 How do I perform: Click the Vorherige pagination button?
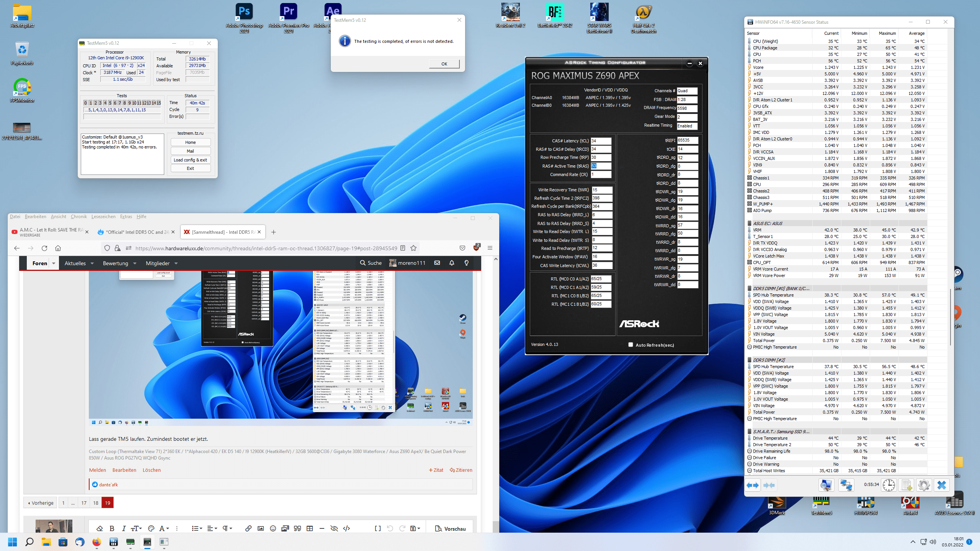[x=41, y=503]
